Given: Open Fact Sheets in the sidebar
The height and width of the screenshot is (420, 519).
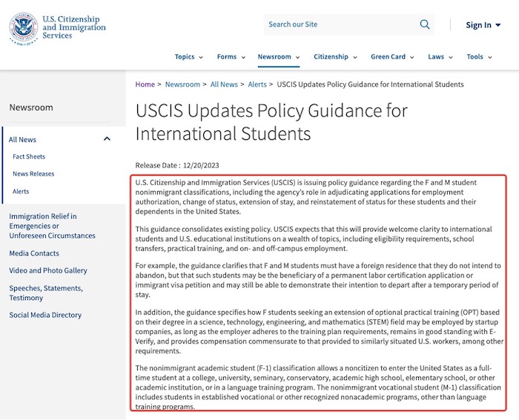Looking at the screenshot, I should tap(29, 157).
